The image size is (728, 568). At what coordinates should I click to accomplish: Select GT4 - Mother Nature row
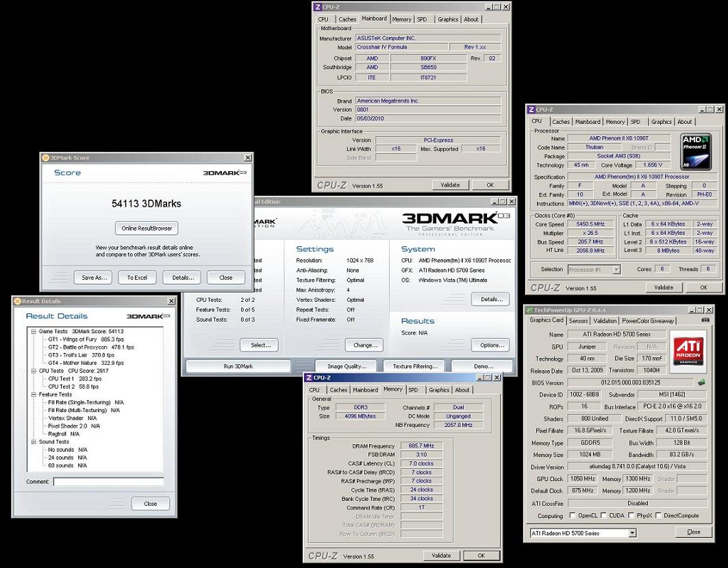86,363
